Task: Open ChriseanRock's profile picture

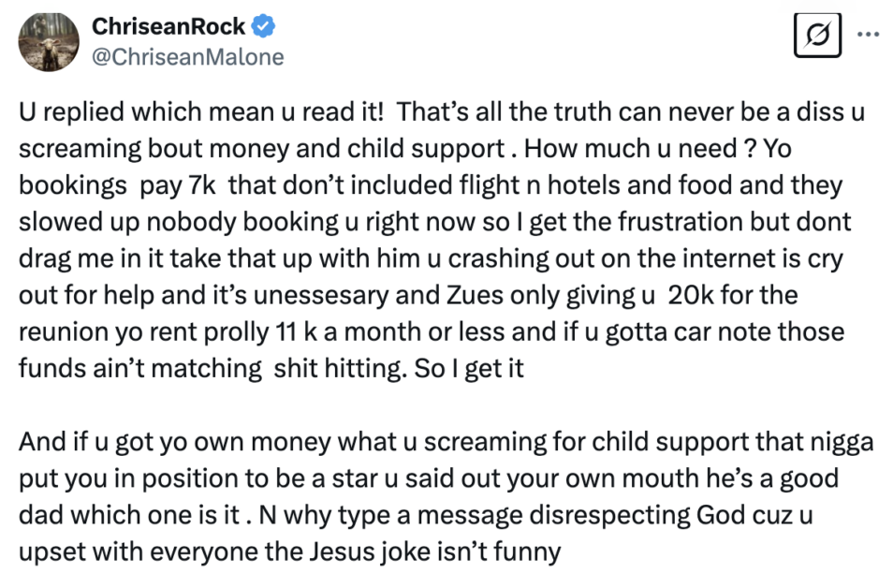Action: coord(49,41)
